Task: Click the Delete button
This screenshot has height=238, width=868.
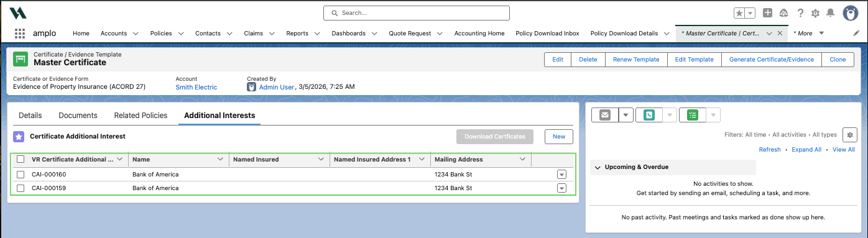Action: [x=588, y=59]
